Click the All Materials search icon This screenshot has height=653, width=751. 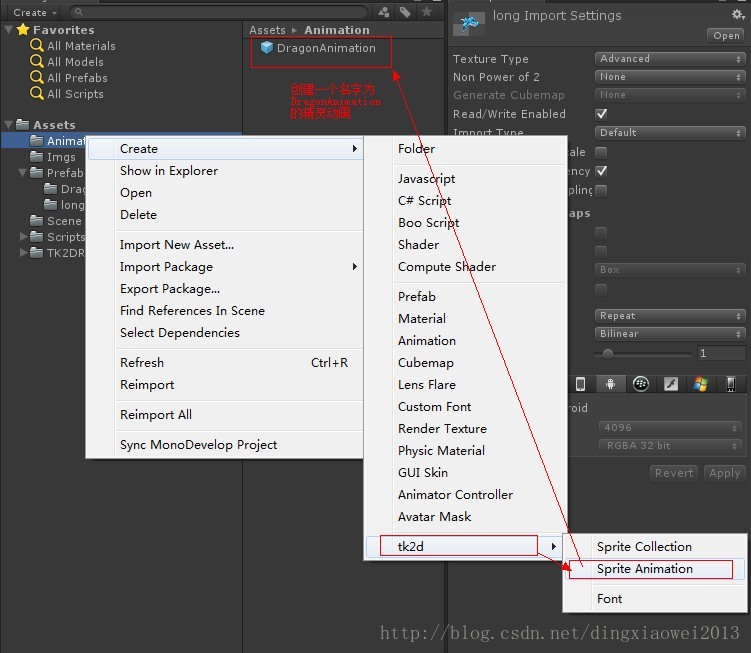tap(36, 46)
